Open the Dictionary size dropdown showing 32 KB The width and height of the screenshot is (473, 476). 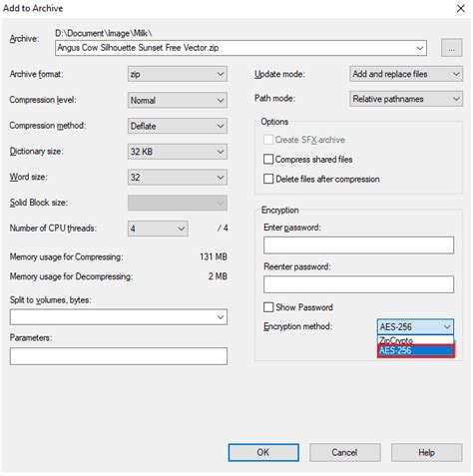[178, 152]
